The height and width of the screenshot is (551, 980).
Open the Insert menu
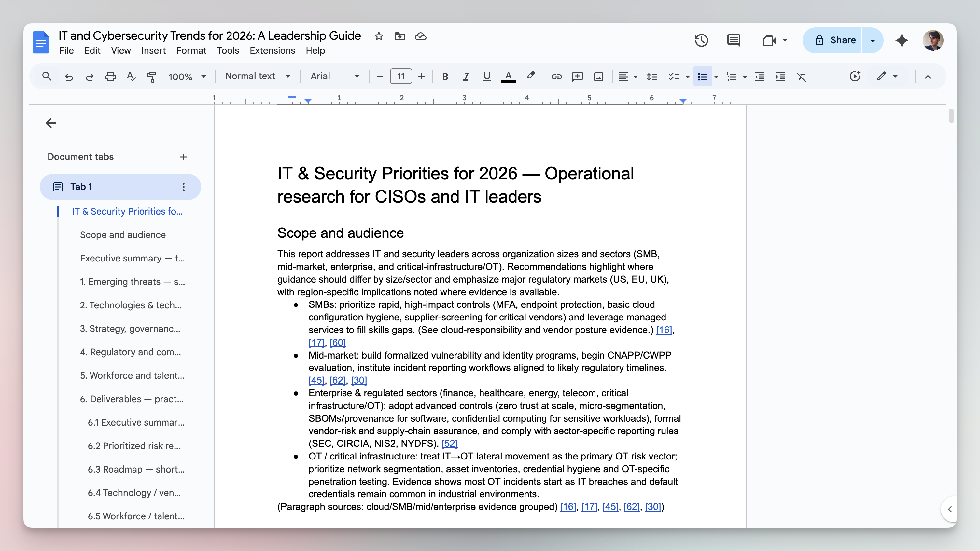coord(153,50)
